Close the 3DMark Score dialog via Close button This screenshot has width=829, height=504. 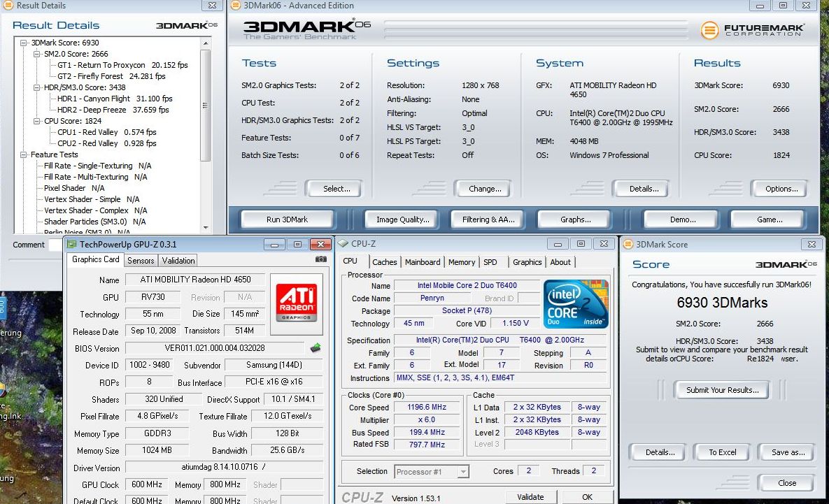[x=787, y=483]
